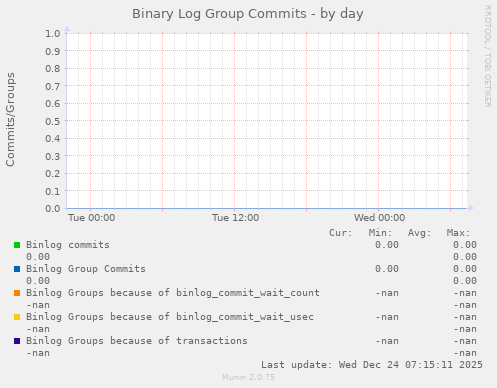Click the purple transactions legend swatch
Screen dimensions: 497x388
(17, 341)
